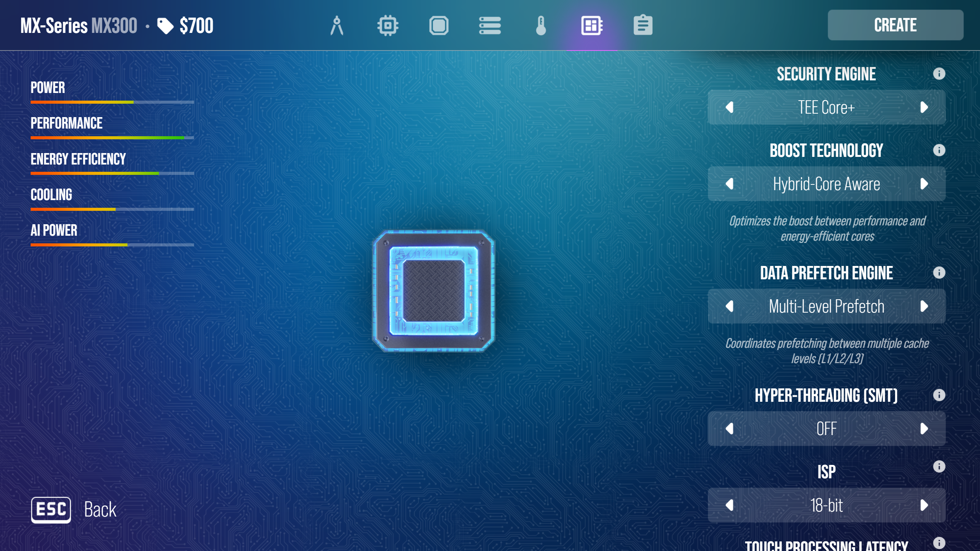
Task: Next Security Engine option after TEE Core+
Action: coord(924,107)
